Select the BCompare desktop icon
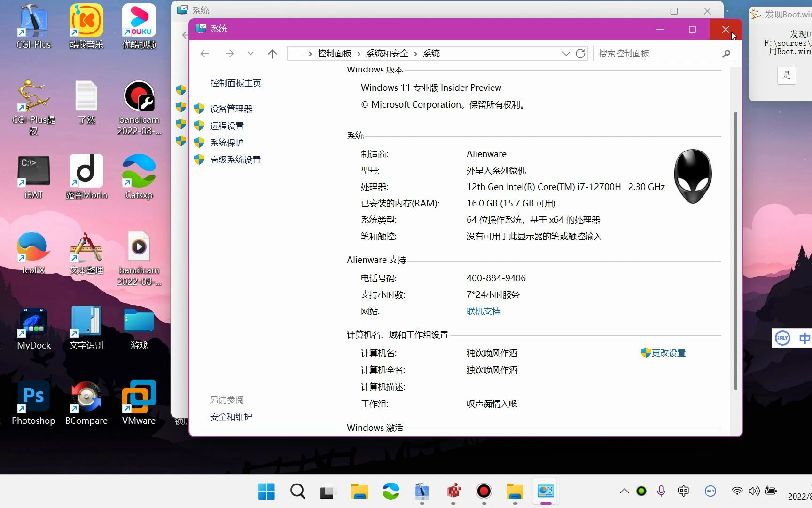The height and width of the screenshot is (508, 812). point(86,403)
